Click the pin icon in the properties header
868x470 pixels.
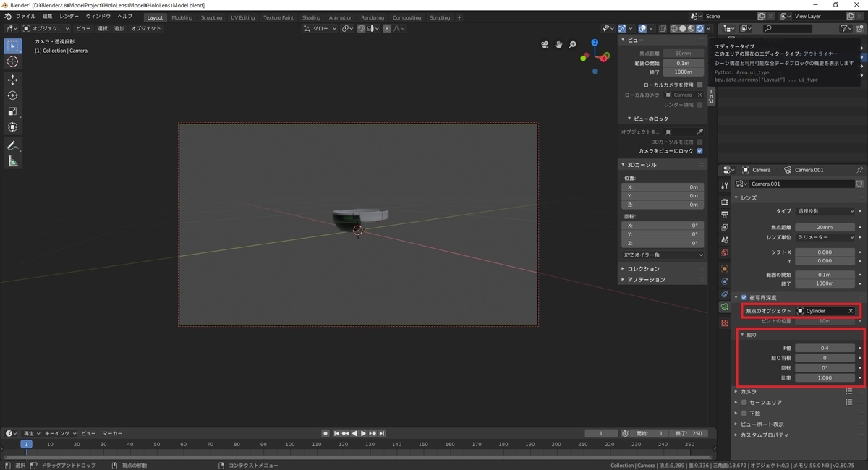(859, 169)
